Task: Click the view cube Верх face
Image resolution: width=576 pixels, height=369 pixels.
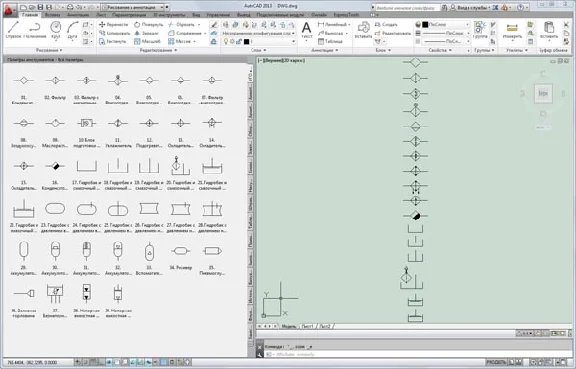Action: coord(543,93)
